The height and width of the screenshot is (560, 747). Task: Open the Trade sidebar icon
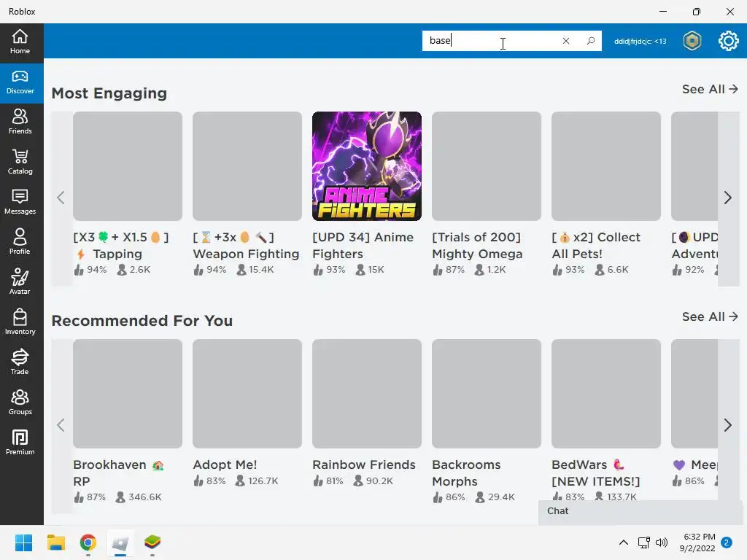click(20, 362)
